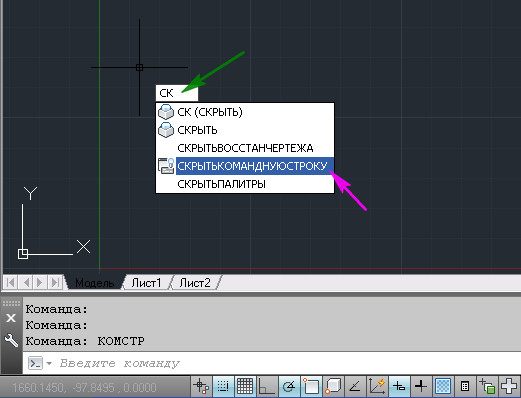Expand recent commands dropdown arrow
The image size is (521, 398).
tap(49, 363)
